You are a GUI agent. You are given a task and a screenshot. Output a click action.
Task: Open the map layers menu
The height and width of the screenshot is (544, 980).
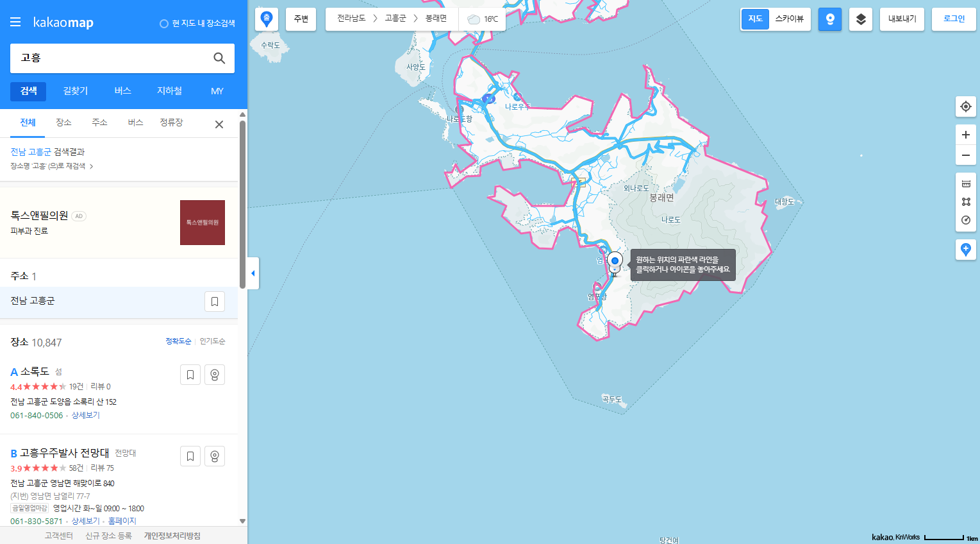click(x=861, y=19)
